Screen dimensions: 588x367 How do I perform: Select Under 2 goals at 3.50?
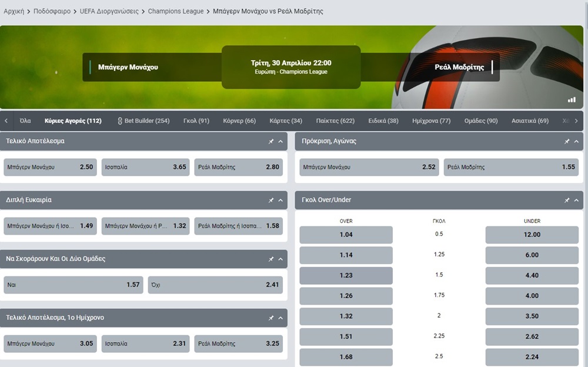(x=532, y=316)
